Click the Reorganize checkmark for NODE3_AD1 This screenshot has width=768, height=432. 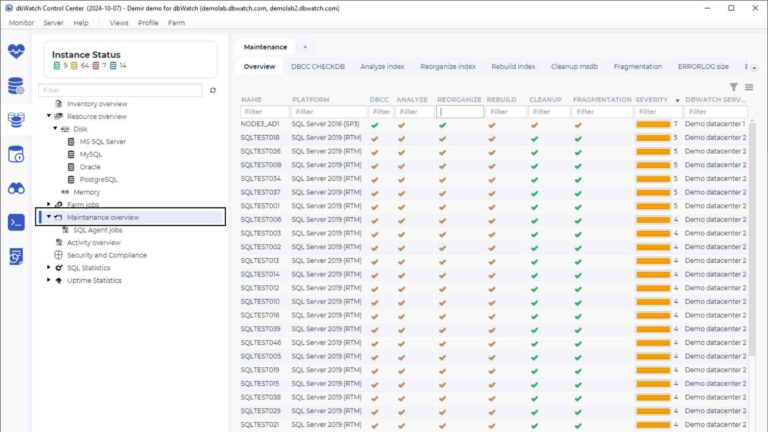click(x=442, y=125)
